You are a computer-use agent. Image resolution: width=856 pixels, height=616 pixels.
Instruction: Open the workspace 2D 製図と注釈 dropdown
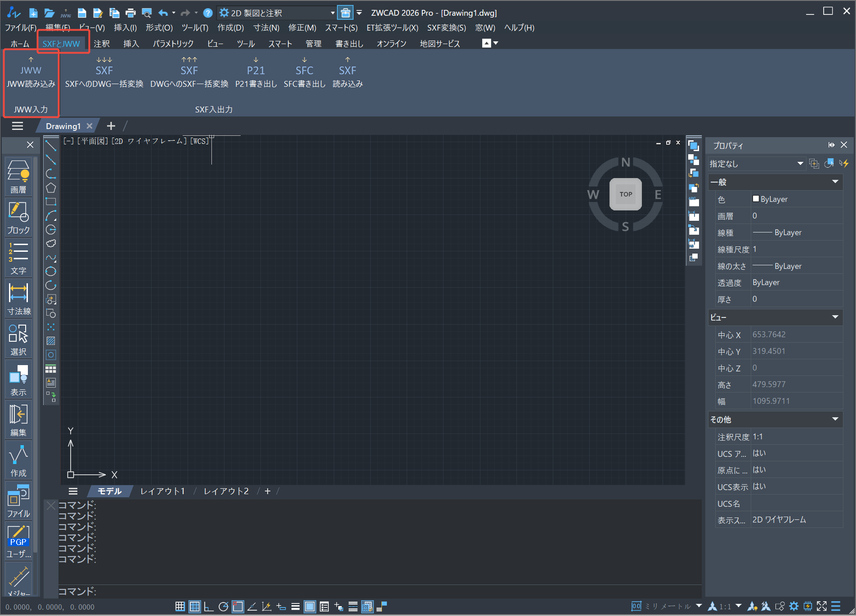click(277, 13)
